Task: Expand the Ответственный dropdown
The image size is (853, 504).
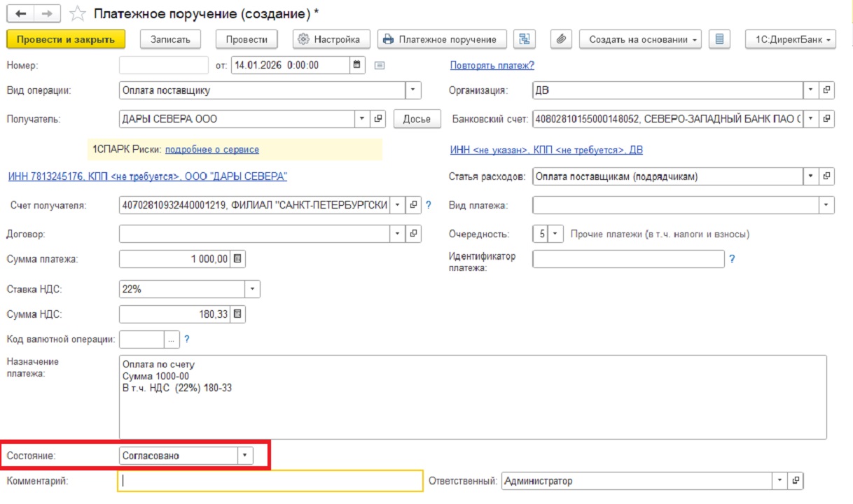Action: (x=779, y=482)
